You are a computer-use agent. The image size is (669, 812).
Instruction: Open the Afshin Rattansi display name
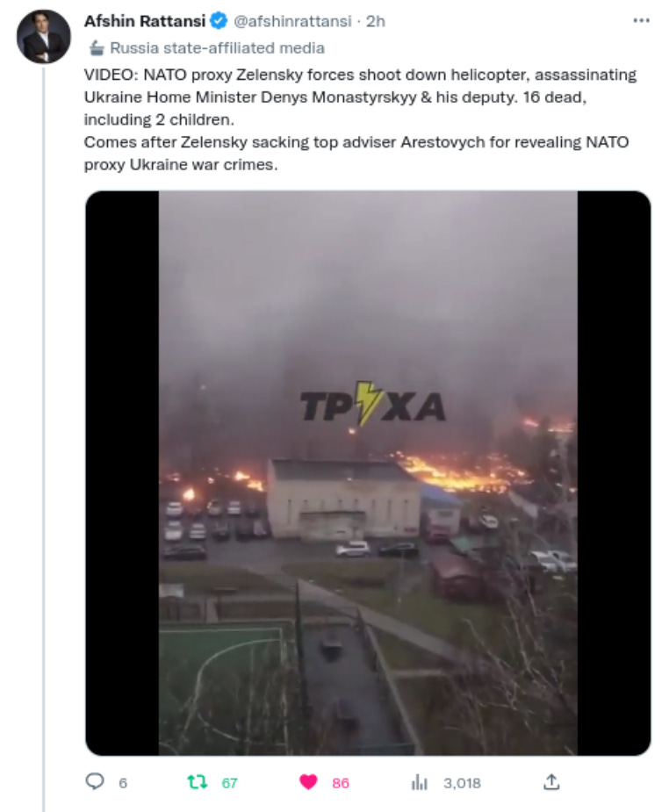(145, 21)
